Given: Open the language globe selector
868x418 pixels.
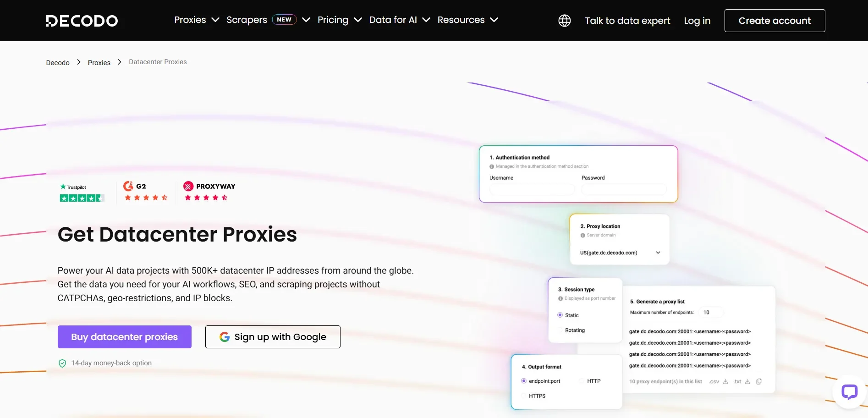Looking at the screenshot, I should (564, 21).
